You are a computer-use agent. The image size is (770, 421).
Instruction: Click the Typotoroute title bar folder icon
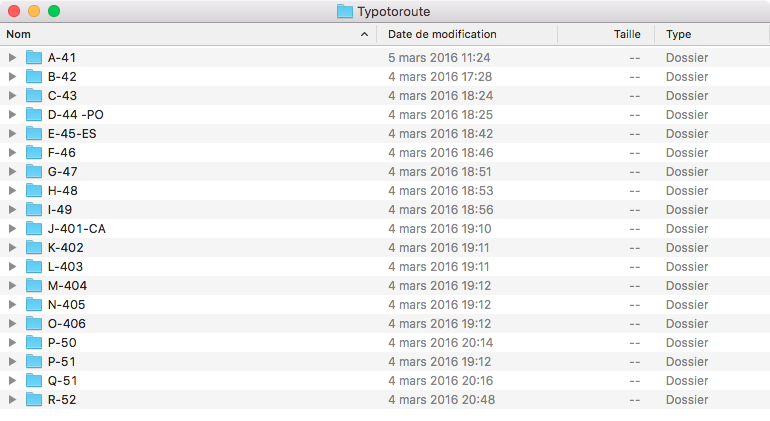click(x=345, y=12)
